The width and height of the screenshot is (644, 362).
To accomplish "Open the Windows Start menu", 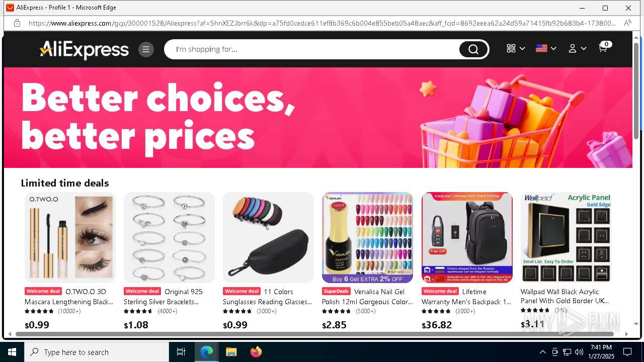I will coord(12,352).
